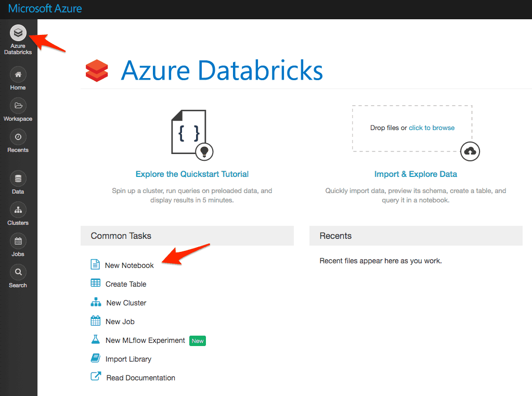Click the Microsoft Azure logo text
The image size is (532, 396).
point(45,8)
